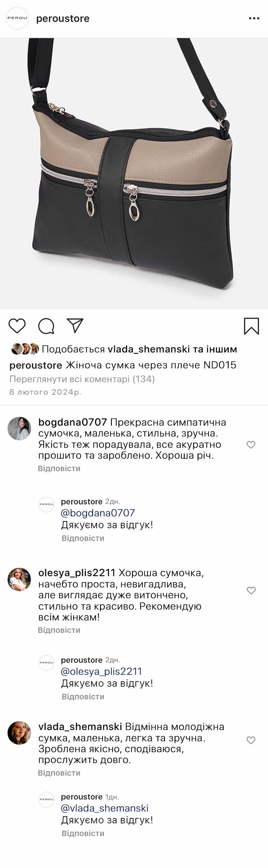The image size is (268, 868).
Task: Open vlada_shemanski's avatar beside her comment
Action: click(19, 733)
